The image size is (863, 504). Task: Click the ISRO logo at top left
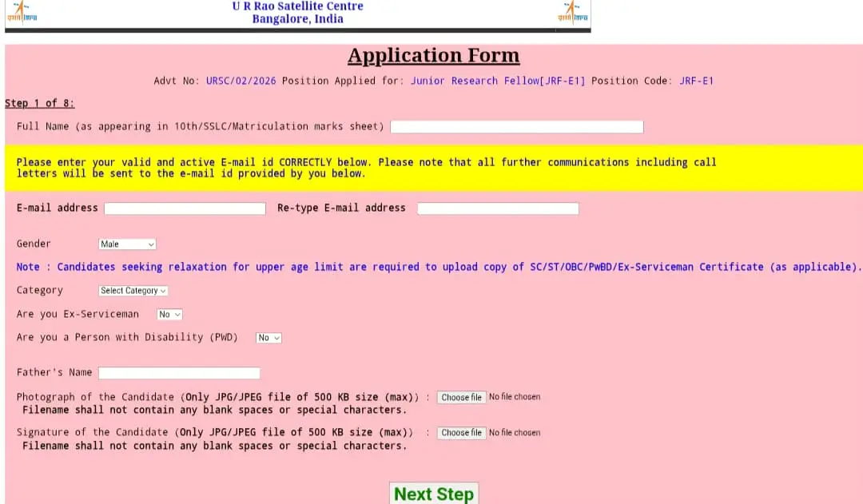tap(22, 12)
